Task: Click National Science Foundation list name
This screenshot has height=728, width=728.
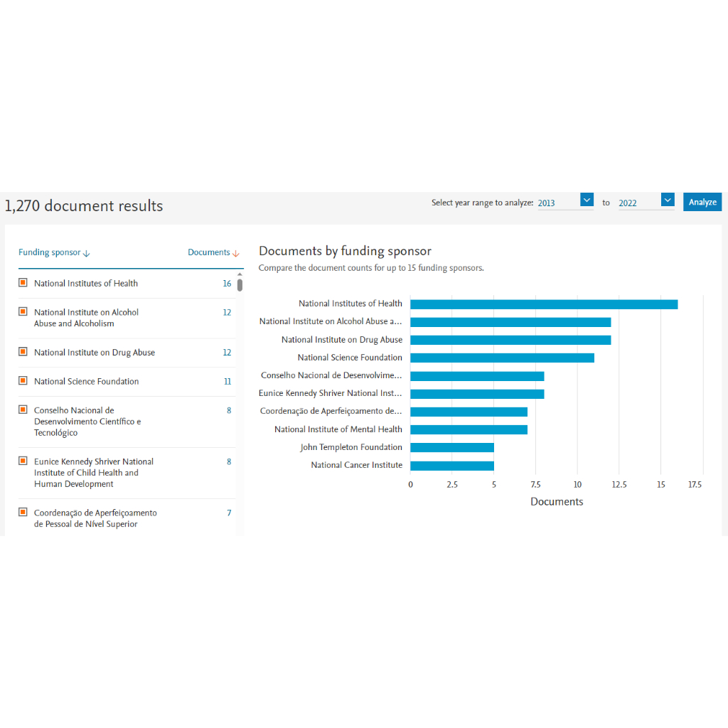Action: (86, 381)
